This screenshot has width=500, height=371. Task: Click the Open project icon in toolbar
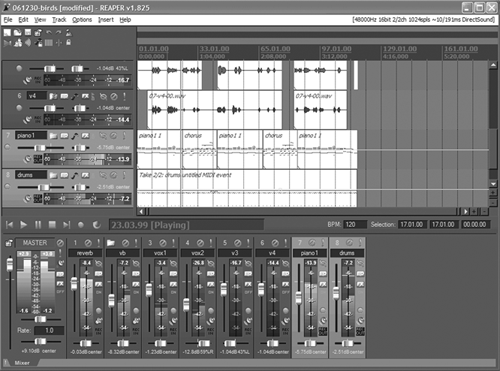point(17,33)
